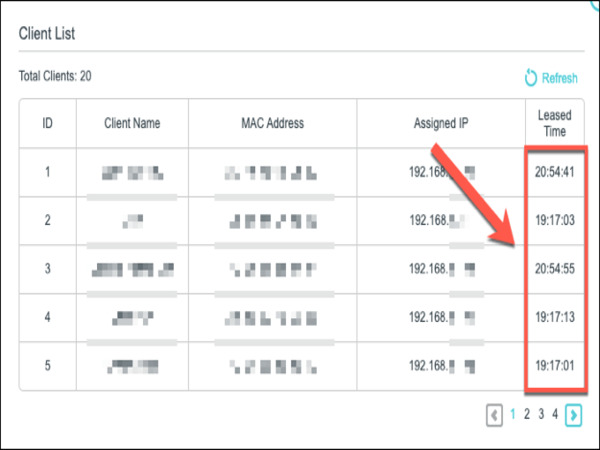
Task: Click the Refresh text link
Action: 559,78
